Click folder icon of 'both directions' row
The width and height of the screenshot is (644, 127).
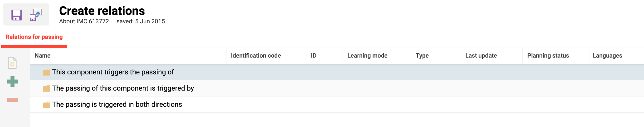[47, 105]
